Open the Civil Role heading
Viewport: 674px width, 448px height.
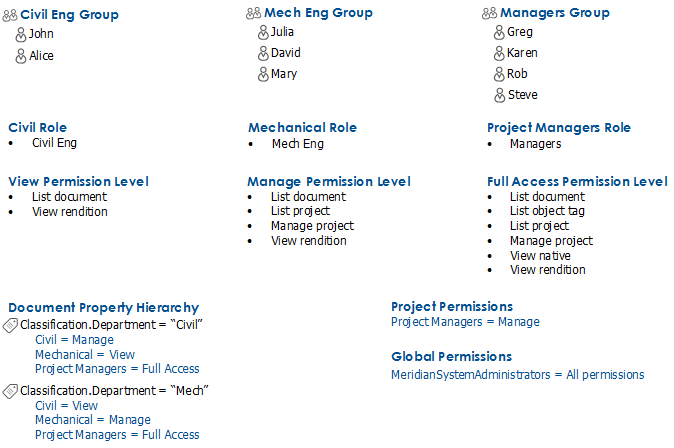tap(38, 128)
